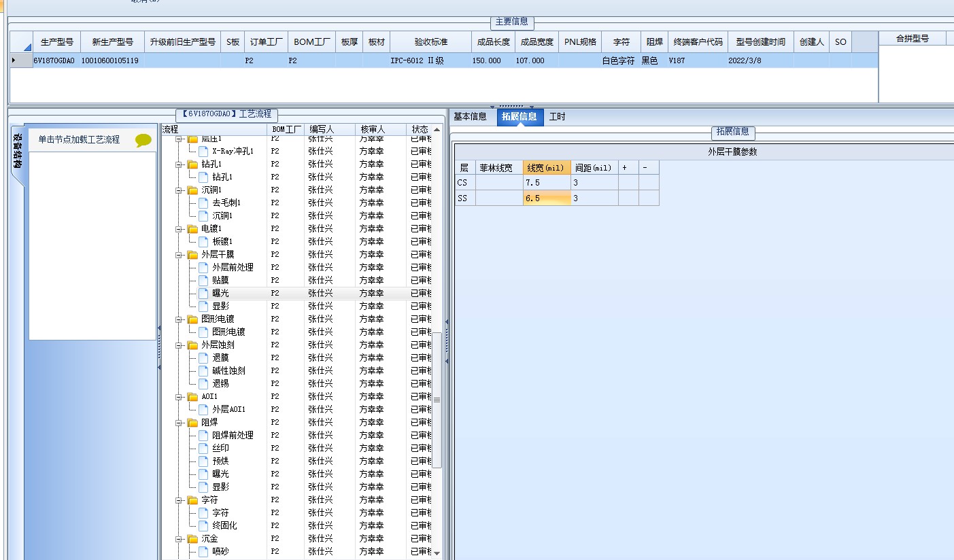Click the 板镀1 document icon
954x560 pixels.
(x=203, y=241)
